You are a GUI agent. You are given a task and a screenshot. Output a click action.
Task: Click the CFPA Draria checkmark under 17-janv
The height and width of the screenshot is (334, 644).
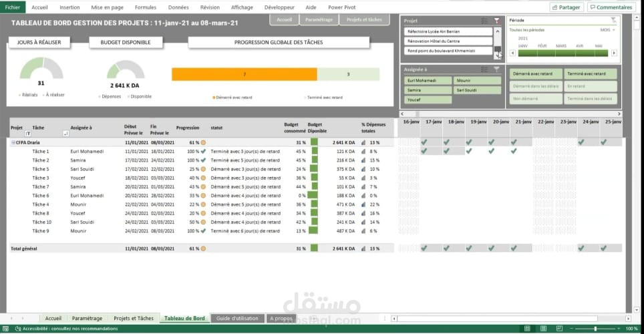pos(424,142)
